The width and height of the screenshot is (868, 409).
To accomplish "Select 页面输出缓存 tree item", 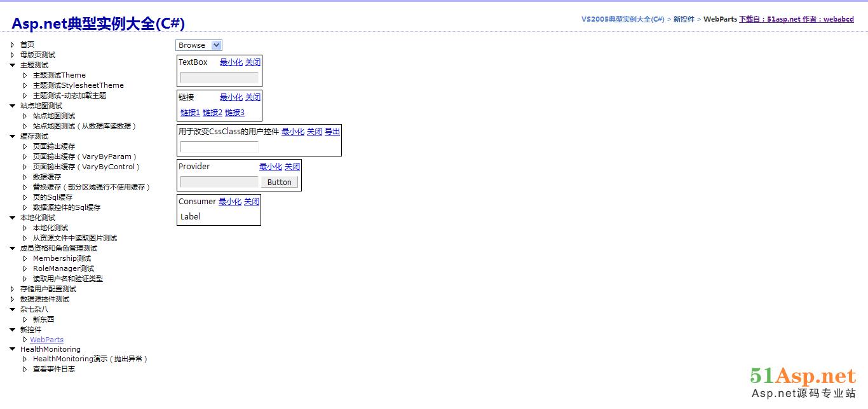I will tap(54, 146).
